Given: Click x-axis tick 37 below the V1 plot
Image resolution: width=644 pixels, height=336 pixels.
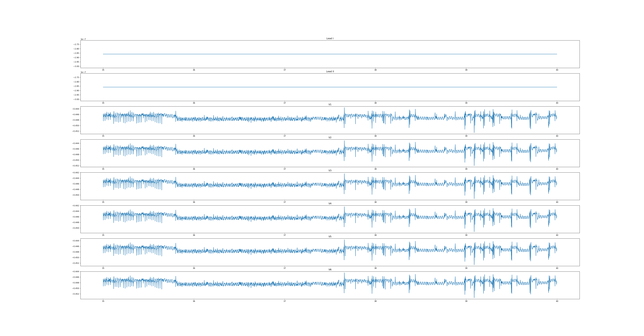Looking at the screenshot, I should point(285,136).
